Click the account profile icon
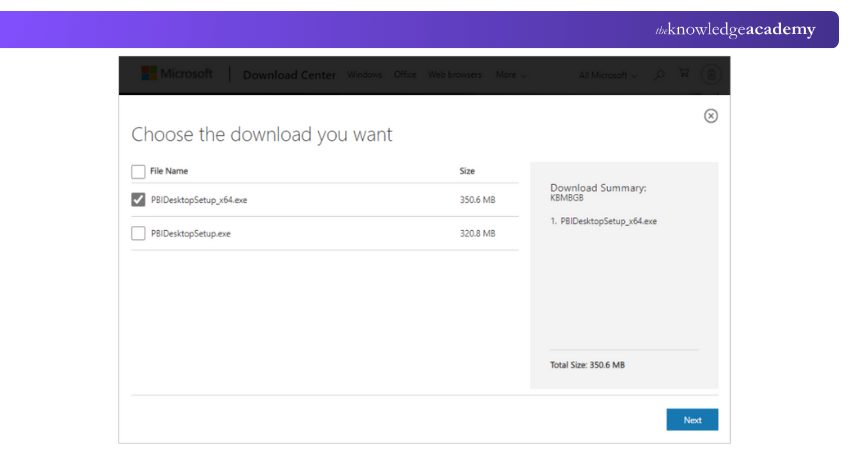Viewport: 850px width, 450px height. pos(711,74)
